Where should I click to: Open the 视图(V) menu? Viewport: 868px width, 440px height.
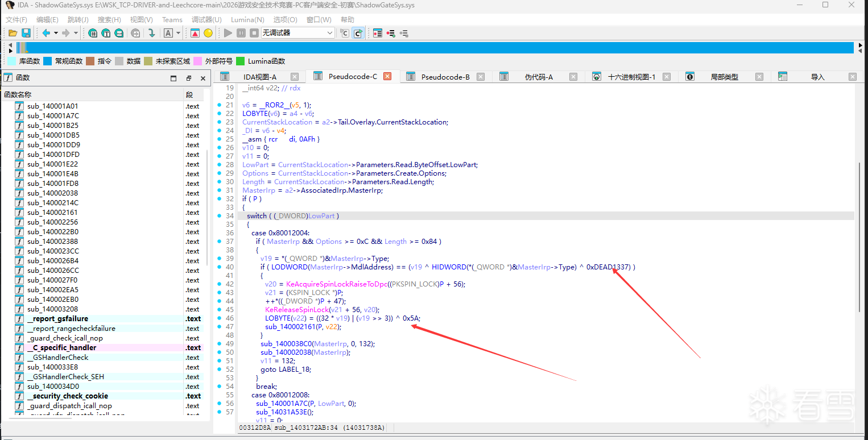tap(142, 19)
